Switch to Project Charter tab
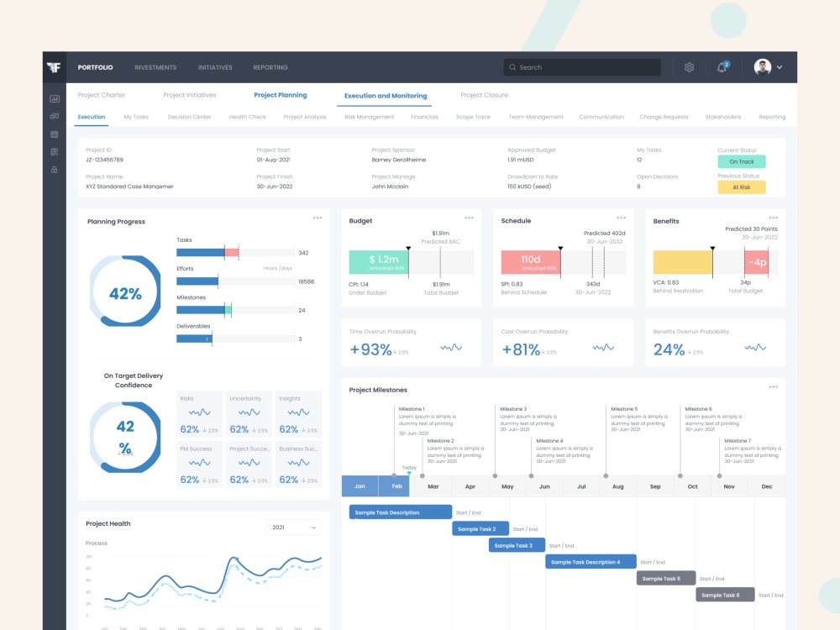This screenshot has width=840, height=630. point(102,95)
